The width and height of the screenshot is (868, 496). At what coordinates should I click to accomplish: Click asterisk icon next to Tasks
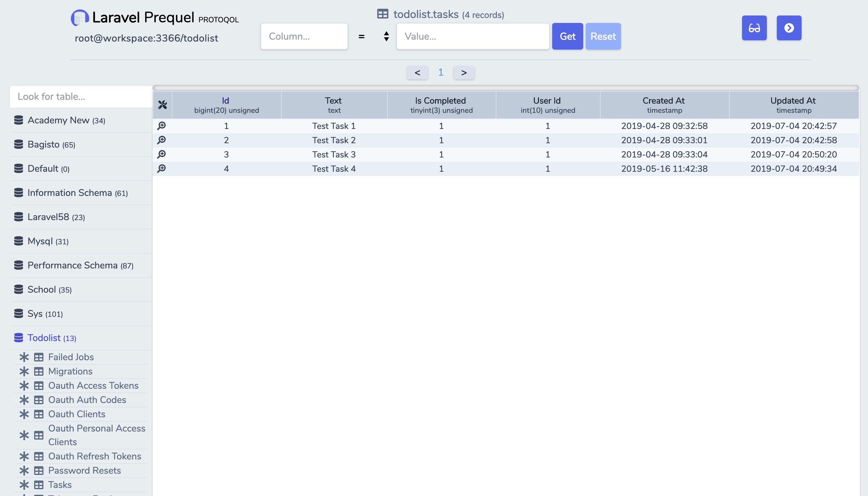[x=24, y=485]
